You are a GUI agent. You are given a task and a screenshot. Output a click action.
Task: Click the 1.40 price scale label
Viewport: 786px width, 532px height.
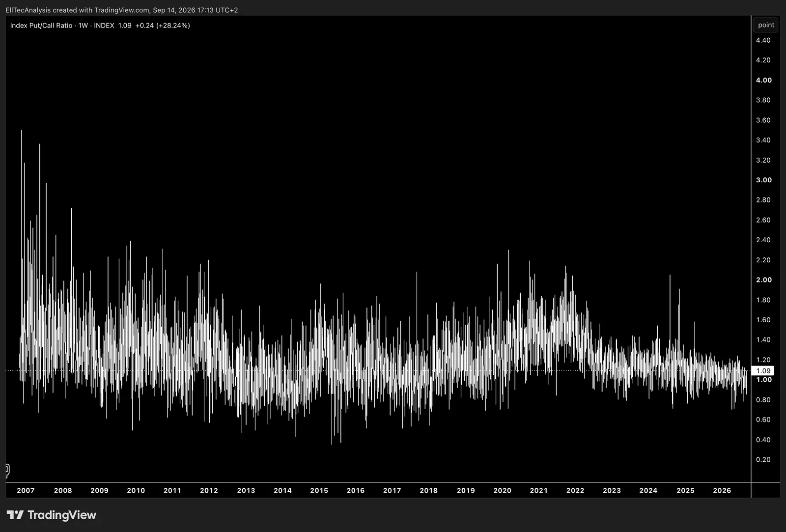pos(763,340)
